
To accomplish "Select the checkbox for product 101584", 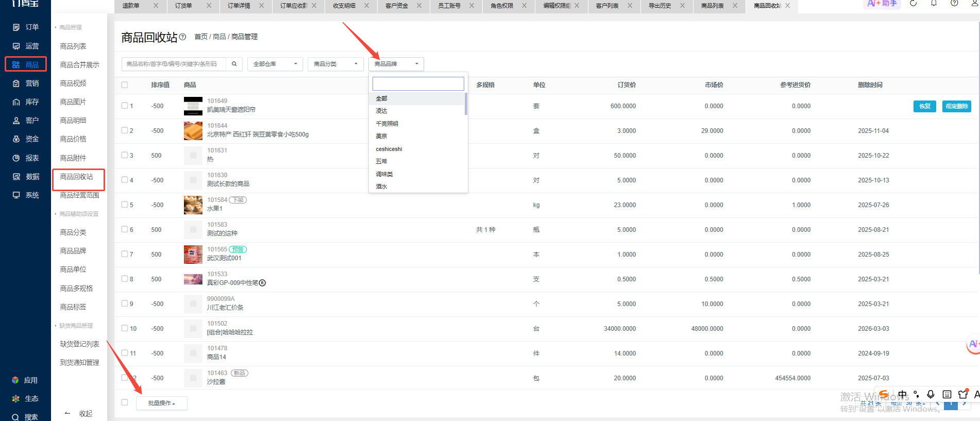I will click(125, 205).
